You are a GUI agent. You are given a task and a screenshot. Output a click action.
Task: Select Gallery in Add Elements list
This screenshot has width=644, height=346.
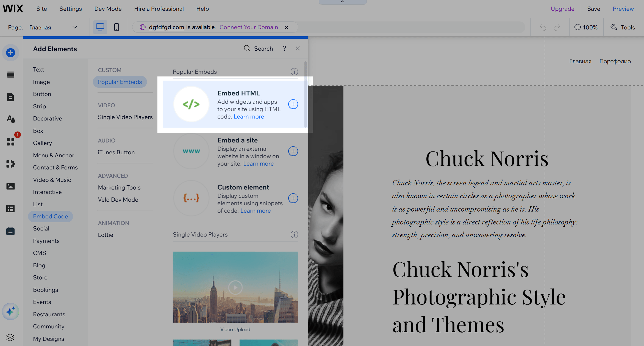42,143
